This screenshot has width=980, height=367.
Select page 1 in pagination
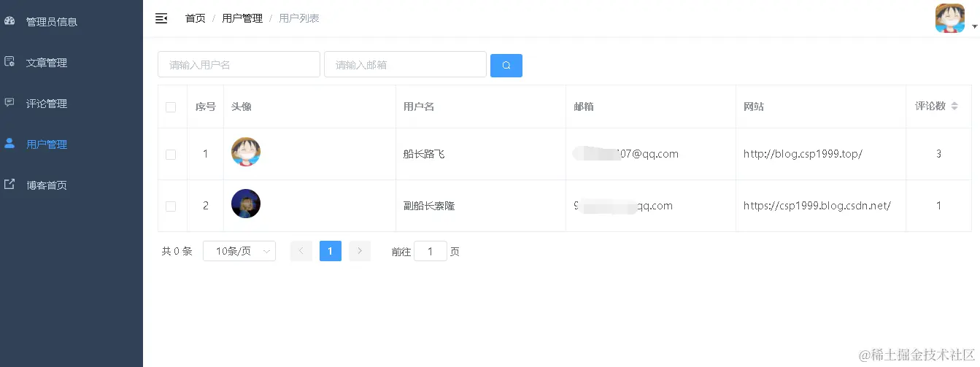tap(331, 251)
